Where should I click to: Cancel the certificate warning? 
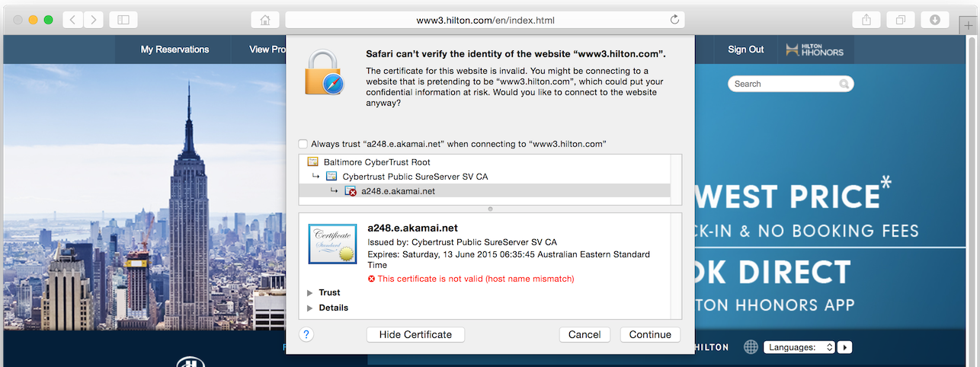pos(584,334)
